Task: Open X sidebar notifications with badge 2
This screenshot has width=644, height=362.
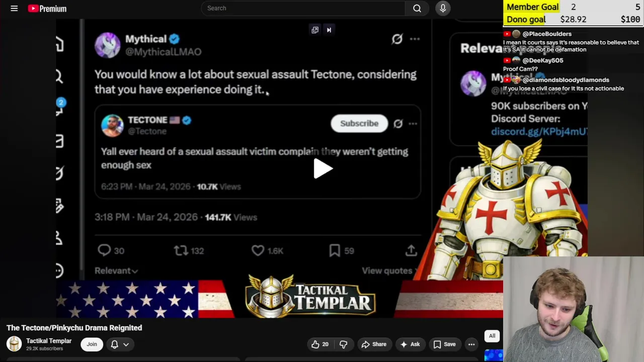Action: click(x=59, y=107)
